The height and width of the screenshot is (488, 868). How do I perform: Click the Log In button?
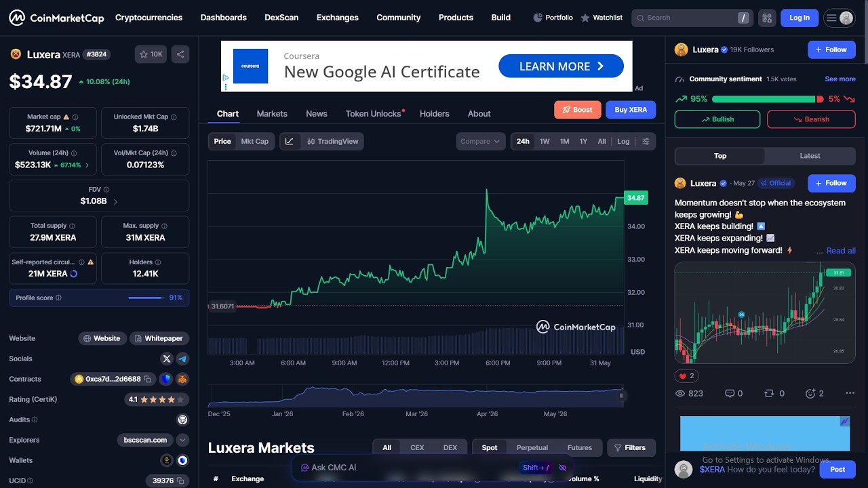[800, 18]
